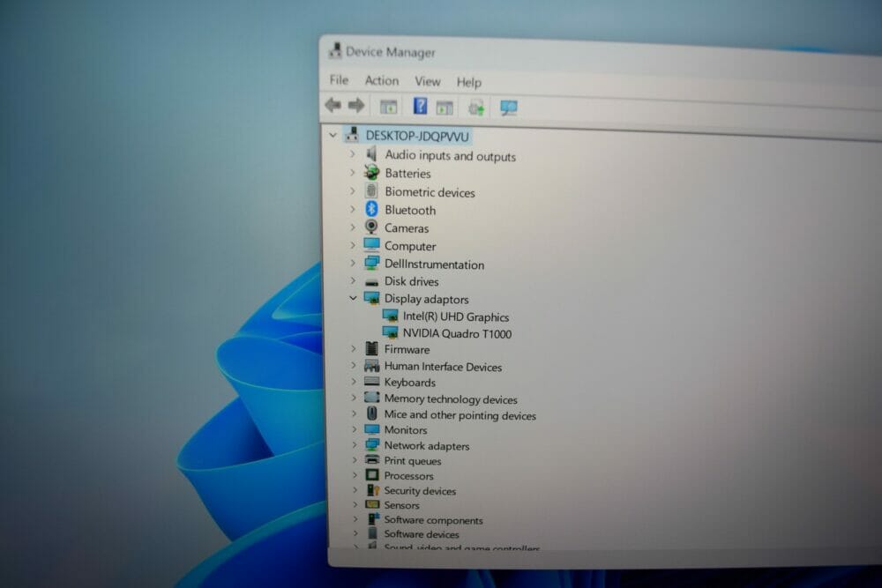
Task: Select the Disk drives label
Action: point(411,281)
